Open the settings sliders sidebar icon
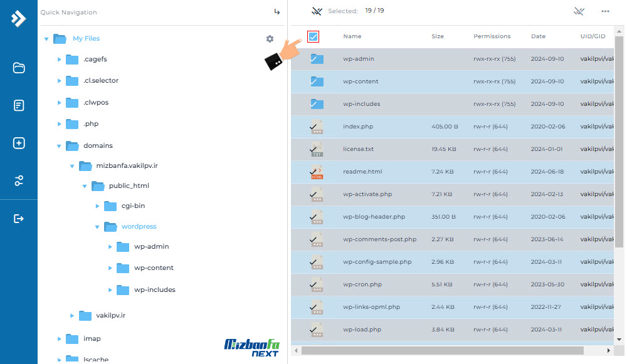This screenshot has width=627, height=364. click(19, 180)
